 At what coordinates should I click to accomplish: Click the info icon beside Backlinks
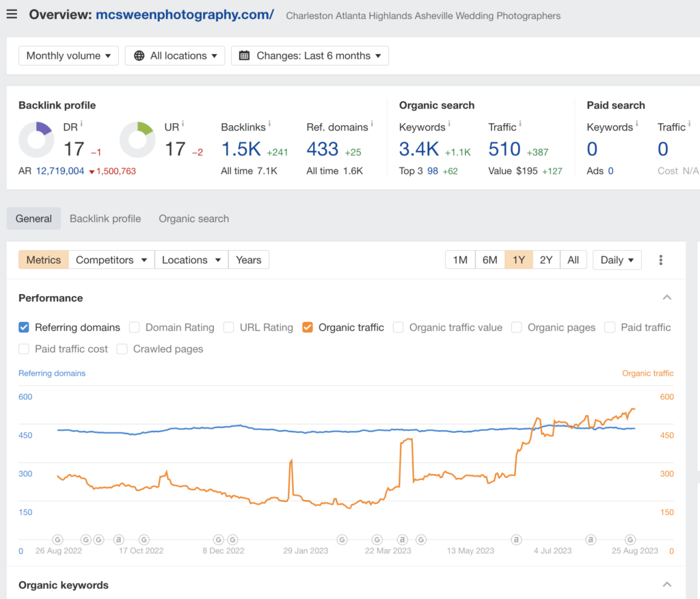click(x=269, y=124)
